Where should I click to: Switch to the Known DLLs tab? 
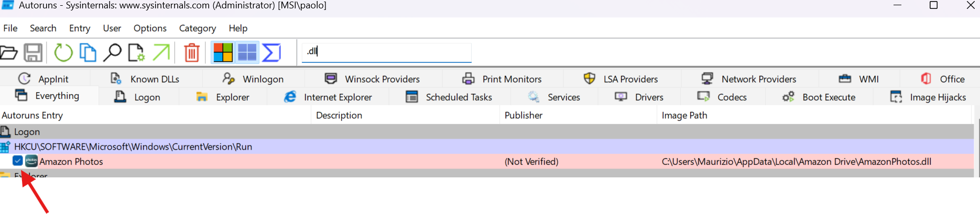[145, 78]
